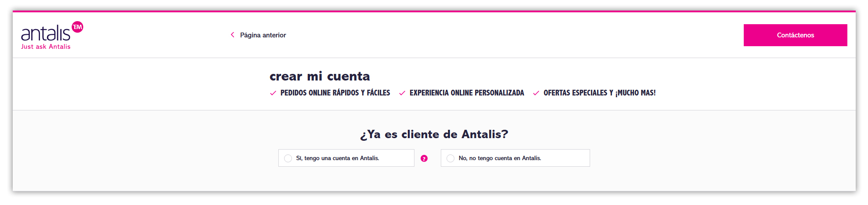Open the Contáctenos button

pos(795,35)
